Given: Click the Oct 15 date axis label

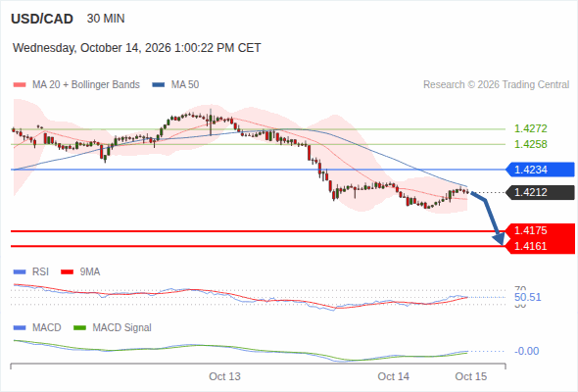Looking at the screenshot, I should click(x=471, y=376).
